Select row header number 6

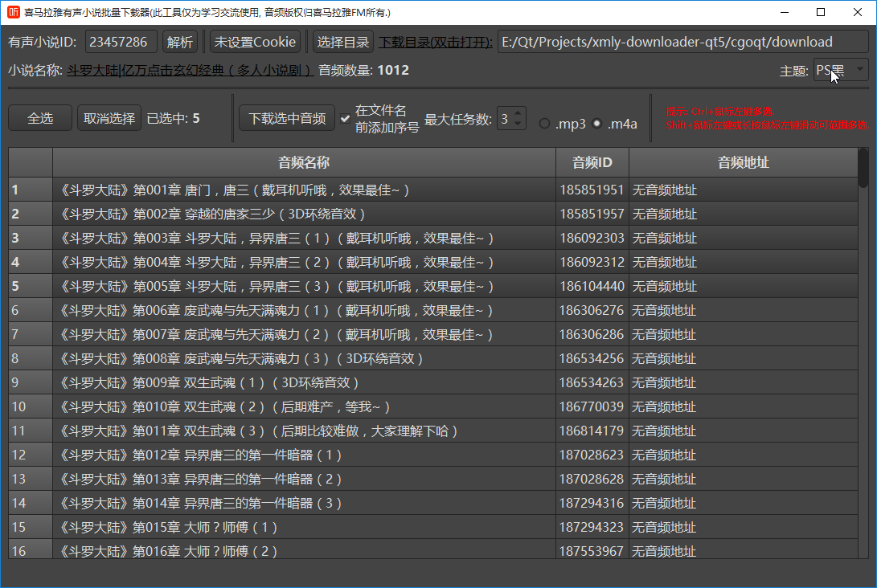tap(31, 310)
